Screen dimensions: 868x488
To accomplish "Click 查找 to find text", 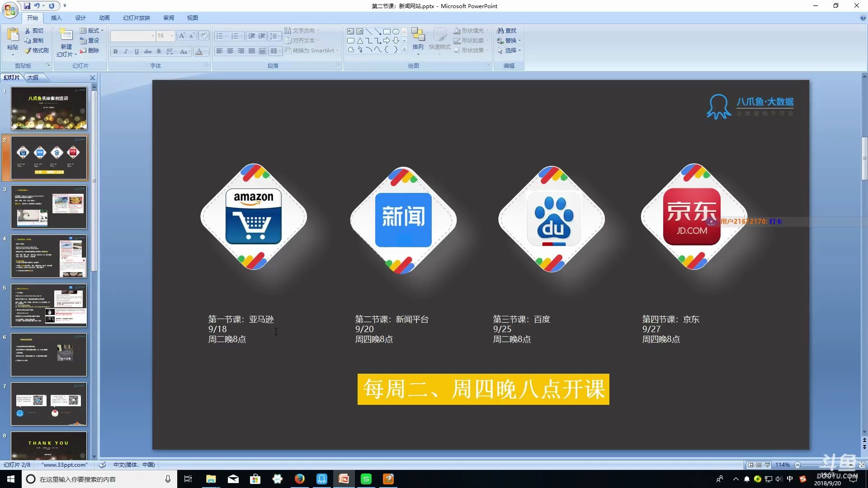I will (506, 31).
